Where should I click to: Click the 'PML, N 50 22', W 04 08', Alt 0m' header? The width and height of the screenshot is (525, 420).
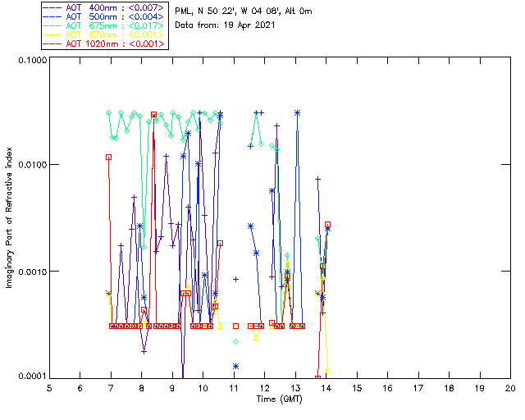click(244, 11)
